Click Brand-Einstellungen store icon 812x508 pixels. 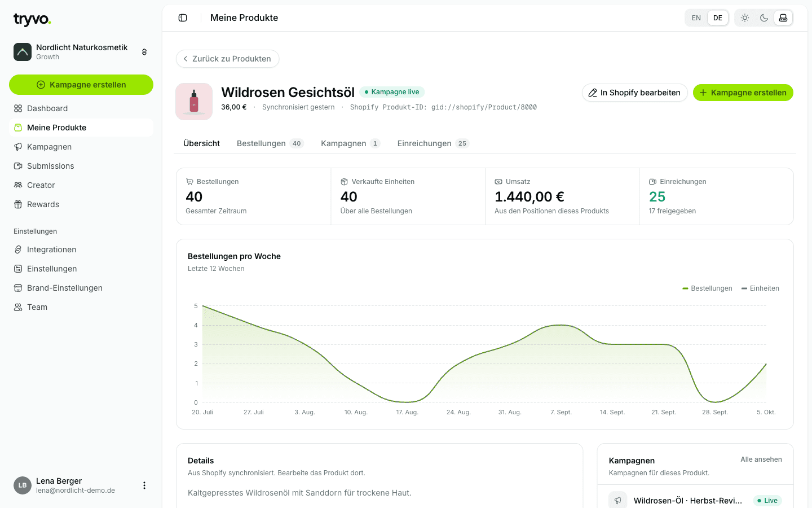pos(18,288)
